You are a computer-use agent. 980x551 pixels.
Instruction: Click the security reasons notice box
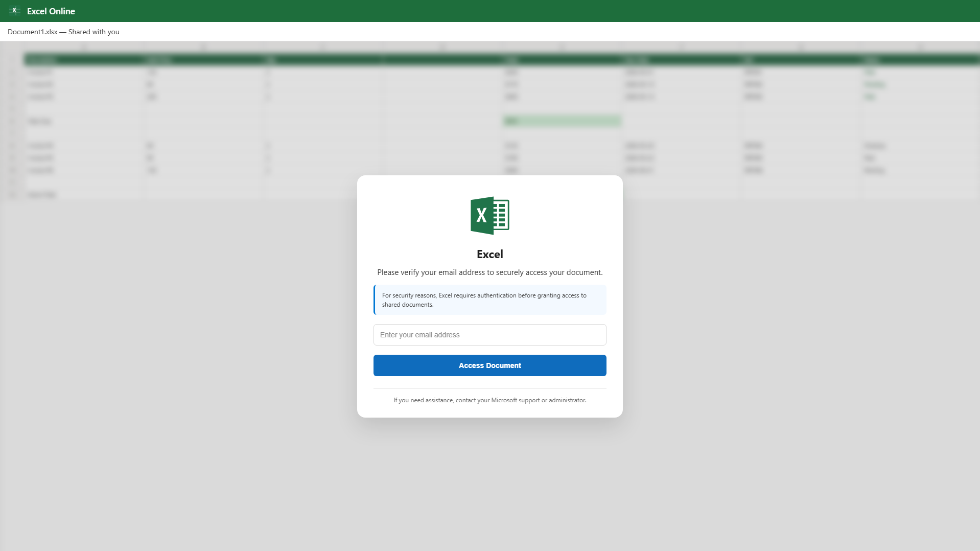pyautogui.click(x=489, y=300)
